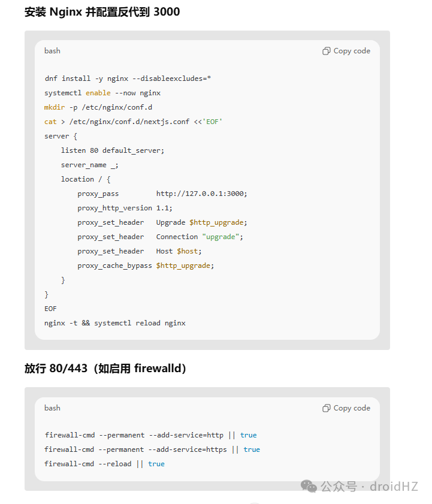Click the "droidHZ" watermark text
432x504 pixels.
click(x=394, y=487)
